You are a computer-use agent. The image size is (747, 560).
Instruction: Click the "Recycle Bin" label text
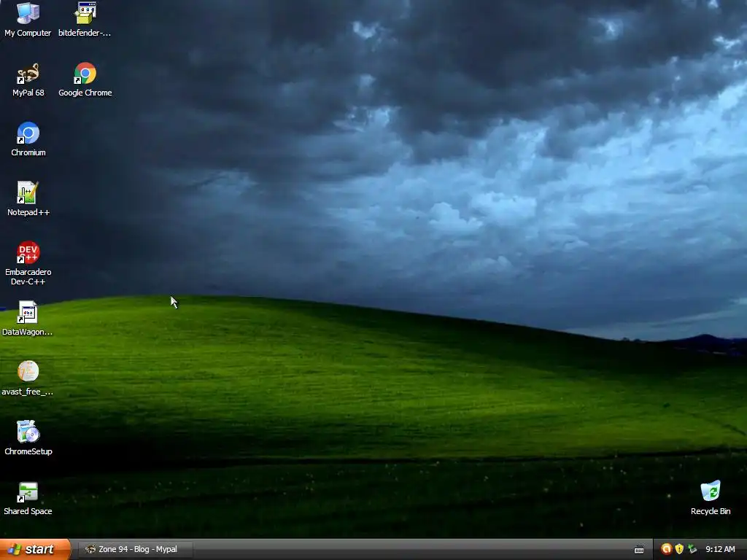coord(711,511)
